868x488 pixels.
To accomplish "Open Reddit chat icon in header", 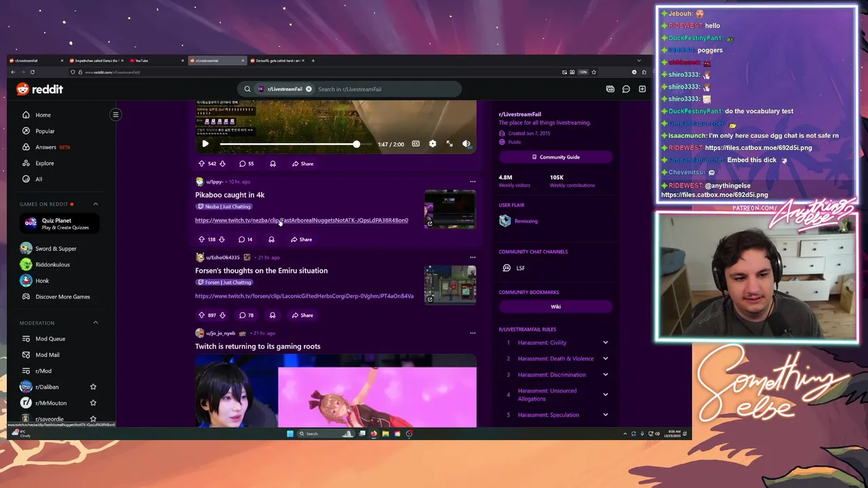I will (x=626, y=89).
